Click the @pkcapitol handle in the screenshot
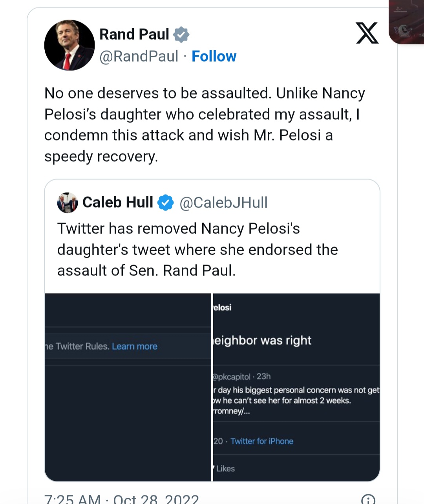Viewport: 424px width, 504px height. point(232,377)
